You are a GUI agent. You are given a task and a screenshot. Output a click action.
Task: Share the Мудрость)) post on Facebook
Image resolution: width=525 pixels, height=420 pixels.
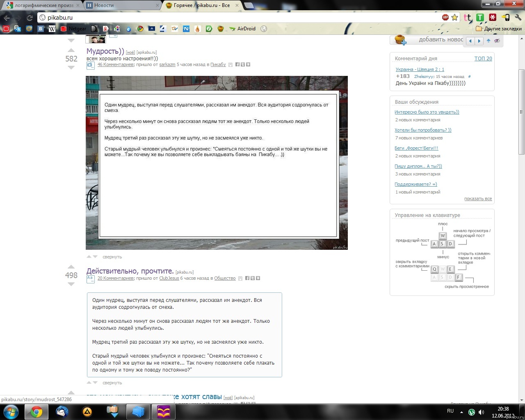click(x=237, y=64)
